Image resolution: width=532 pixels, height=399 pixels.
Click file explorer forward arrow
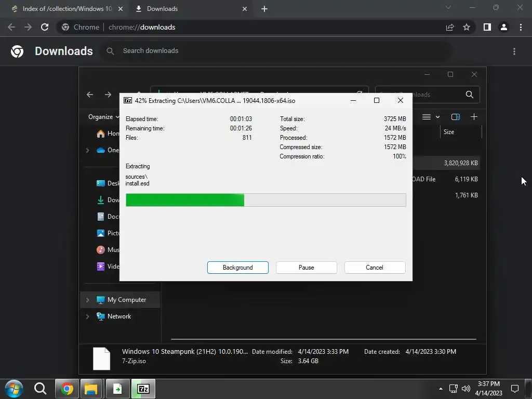108,95
